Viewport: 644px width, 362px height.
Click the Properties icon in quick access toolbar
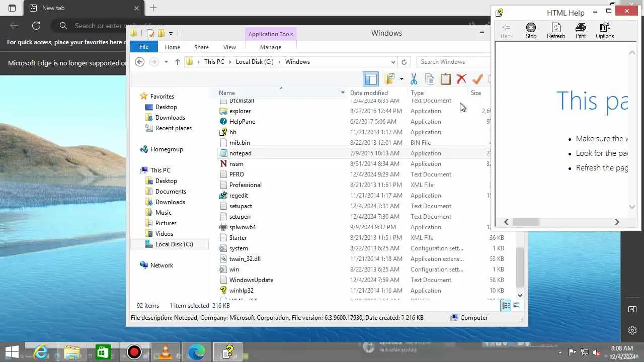(x=150, y=33)
